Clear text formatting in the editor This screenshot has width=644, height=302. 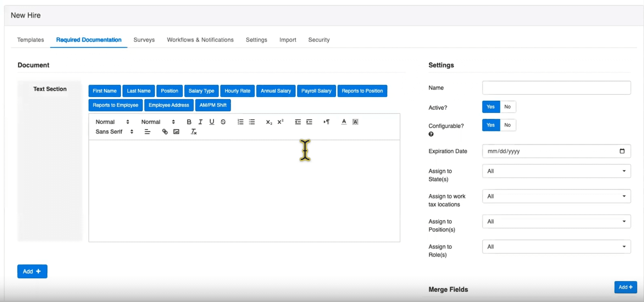coord(194,132)
